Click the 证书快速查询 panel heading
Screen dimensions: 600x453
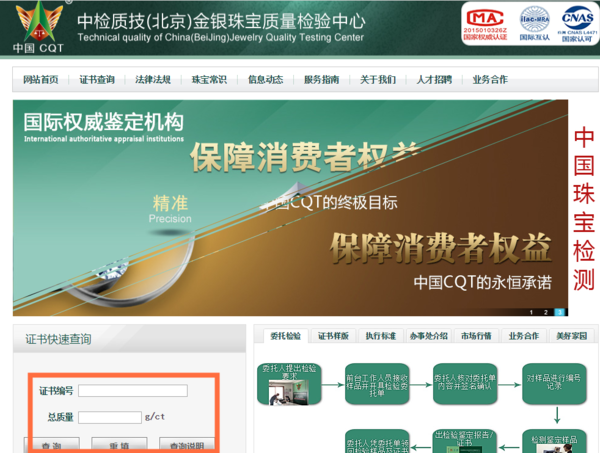click(x=58, y=339)
